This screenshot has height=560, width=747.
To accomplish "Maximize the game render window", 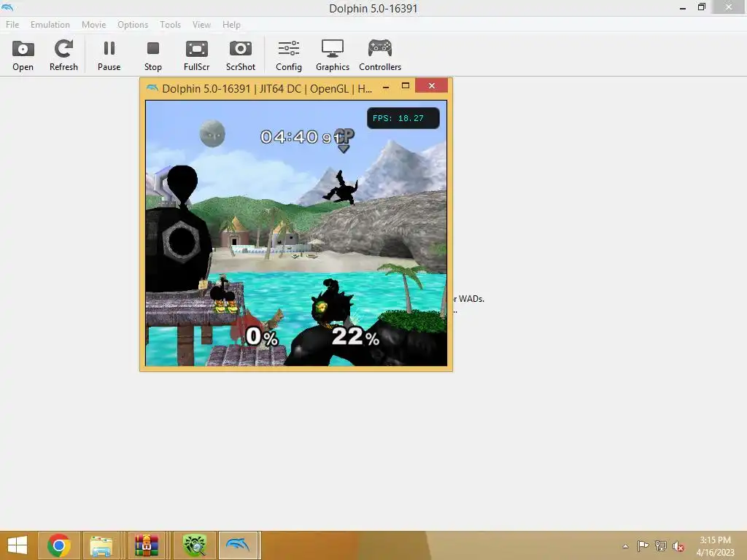I will 406,86.
